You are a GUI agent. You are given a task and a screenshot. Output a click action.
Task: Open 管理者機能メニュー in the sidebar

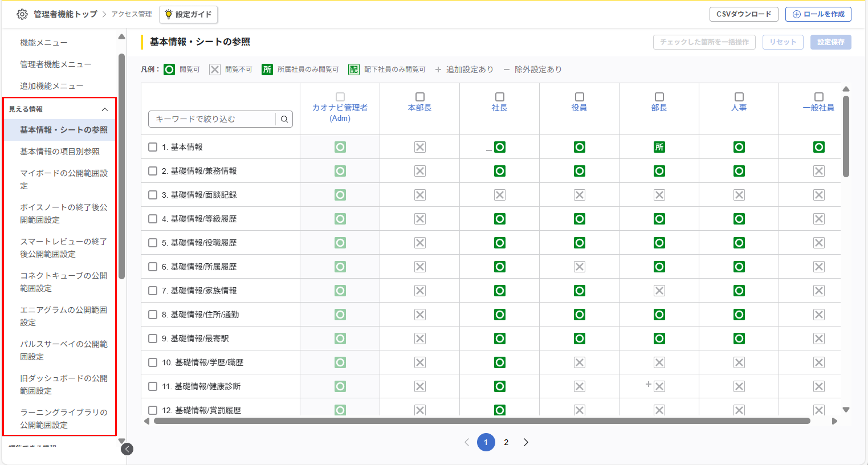point(56,64)
